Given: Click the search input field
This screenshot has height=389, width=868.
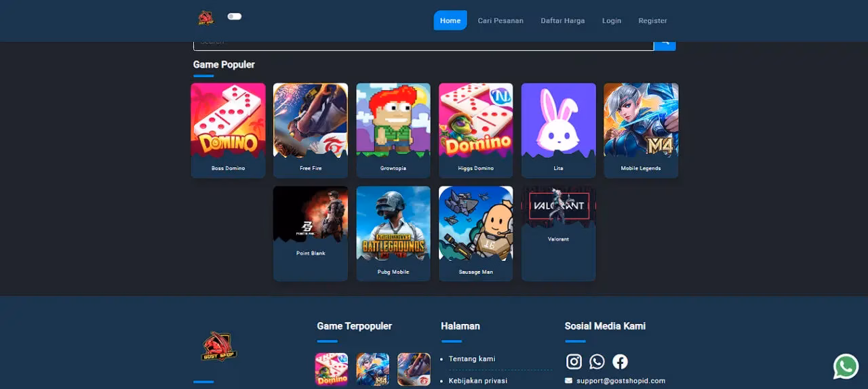Looking at the screenshot, I should [x=423, y=45].
